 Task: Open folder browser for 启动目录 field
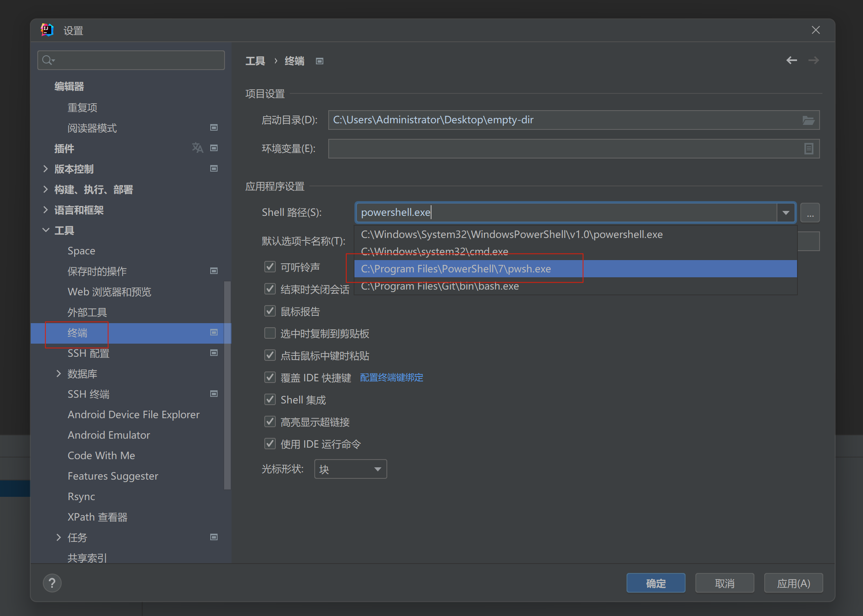point(808,120)
